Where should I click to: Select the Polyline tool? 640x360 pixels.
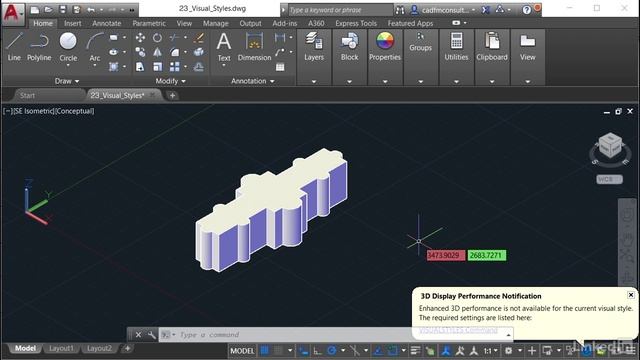click(39, 47)
